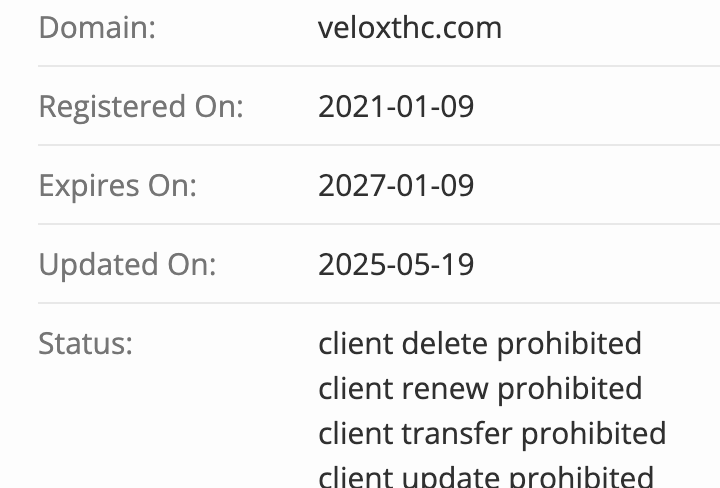Select the "client update prohibited" status line
The width and height of the screenshot is (720, 488).
[485, 476]
